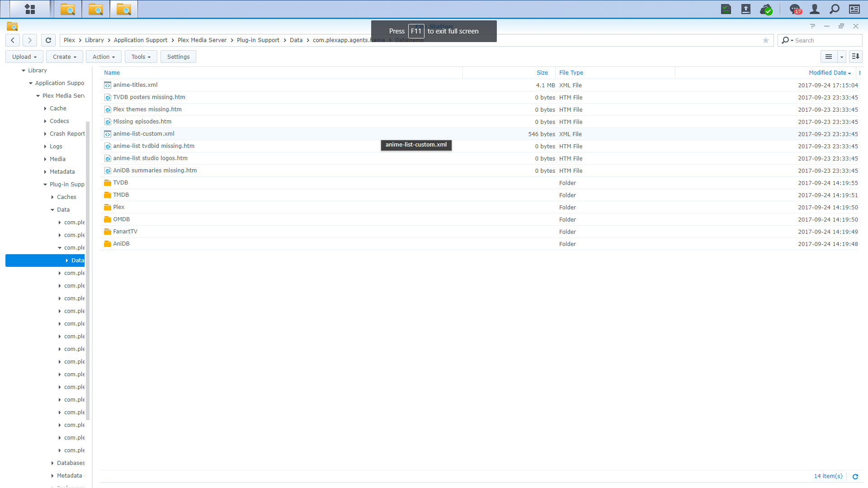Toggle the list view mode button
Viewport: 868px width, 488px height.
(829, 56)
